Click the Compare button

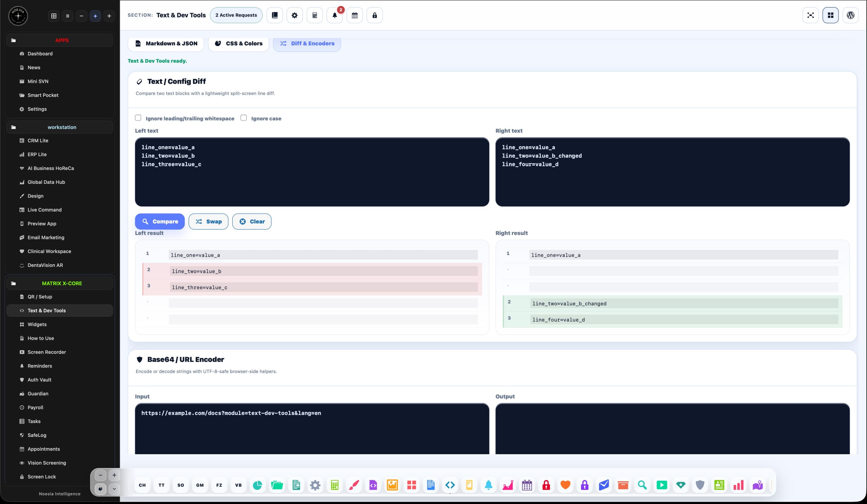pos(160,222)
